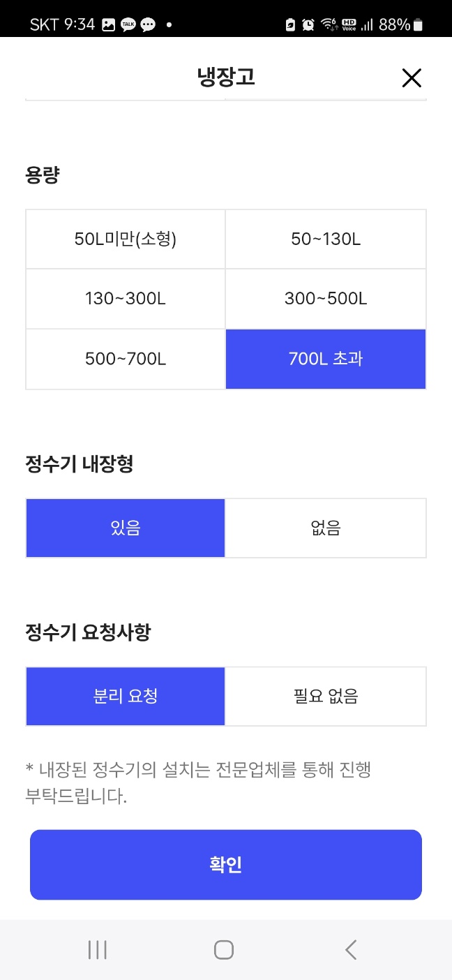The image size is (452, 980).
Task: Tap the 분리 요청 option
Action: [125, 696]
